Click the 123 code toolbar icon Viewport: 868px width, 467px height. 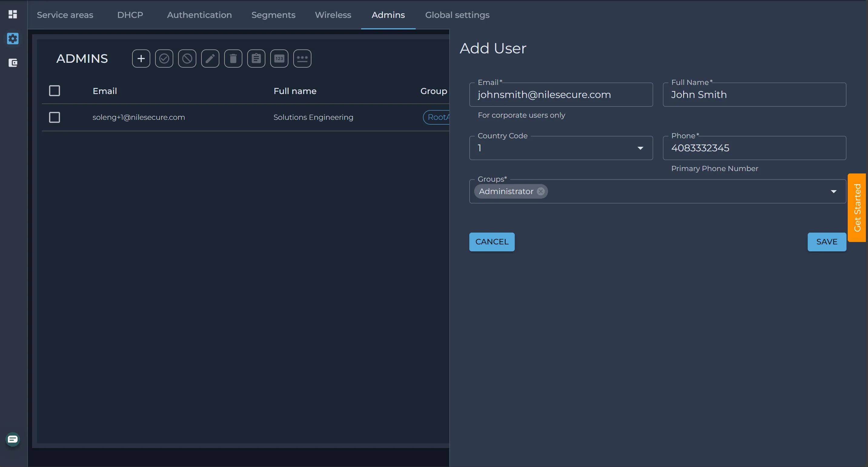(279, 59)
